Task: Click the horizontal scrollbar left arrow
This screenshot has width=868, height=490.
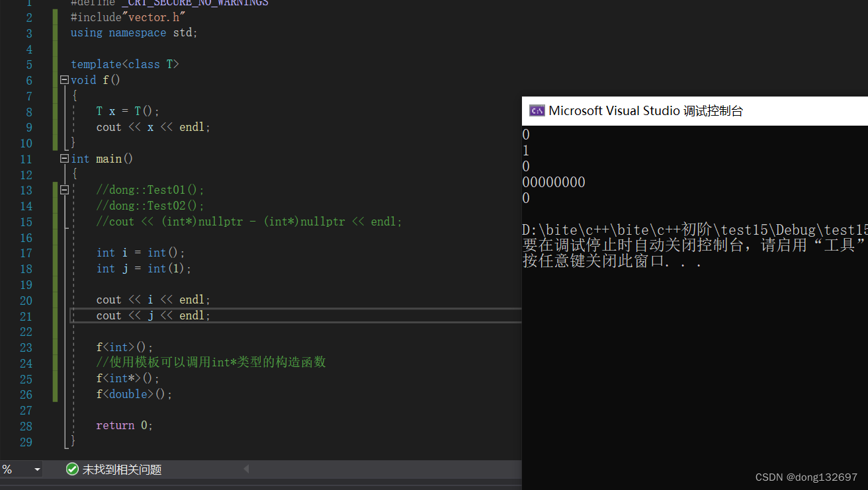Action: (x=246, y=470)
